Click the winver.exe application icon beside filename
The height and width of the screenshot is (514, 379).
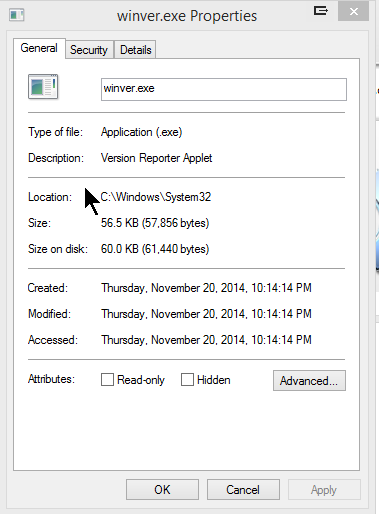coord(43,87)
